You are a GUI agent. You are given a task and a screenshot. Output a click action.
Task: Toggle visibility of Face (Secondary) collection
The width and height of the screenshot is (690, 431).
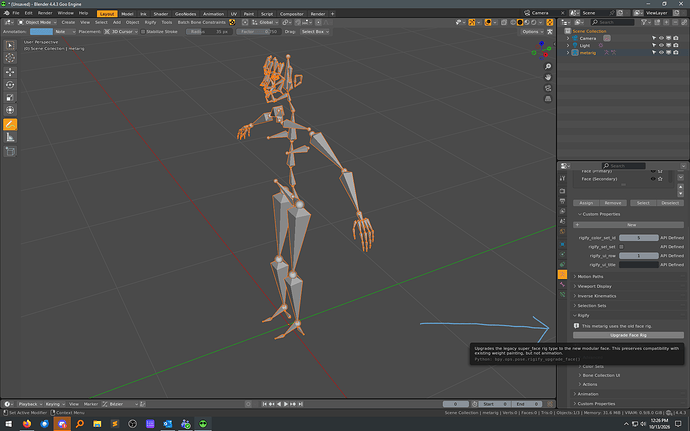653,179
